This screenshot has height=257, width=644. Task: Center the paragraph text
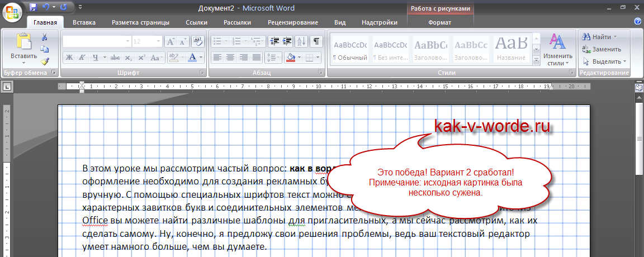pos(230,58)
